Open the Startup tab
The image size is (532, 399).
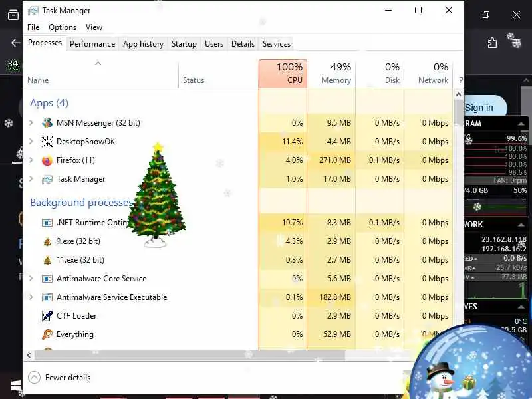184,44
